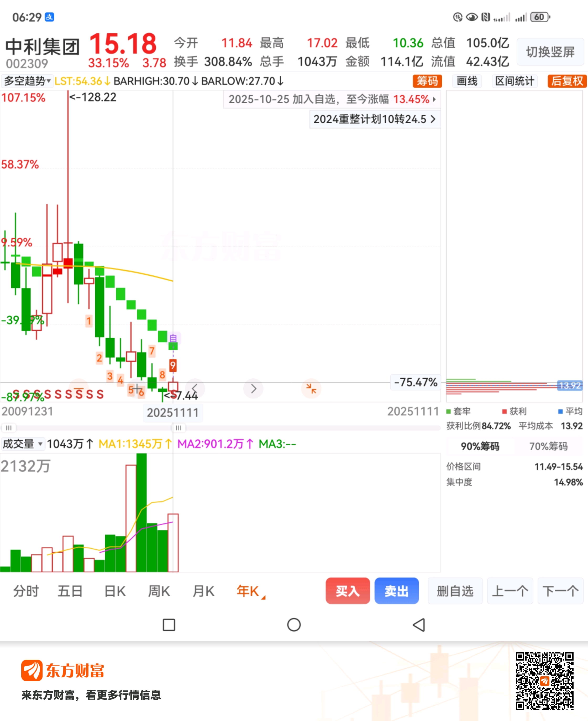Tap the Eastmoney QR code
This screenshot has width=588, height=721.
pos(544,681)
